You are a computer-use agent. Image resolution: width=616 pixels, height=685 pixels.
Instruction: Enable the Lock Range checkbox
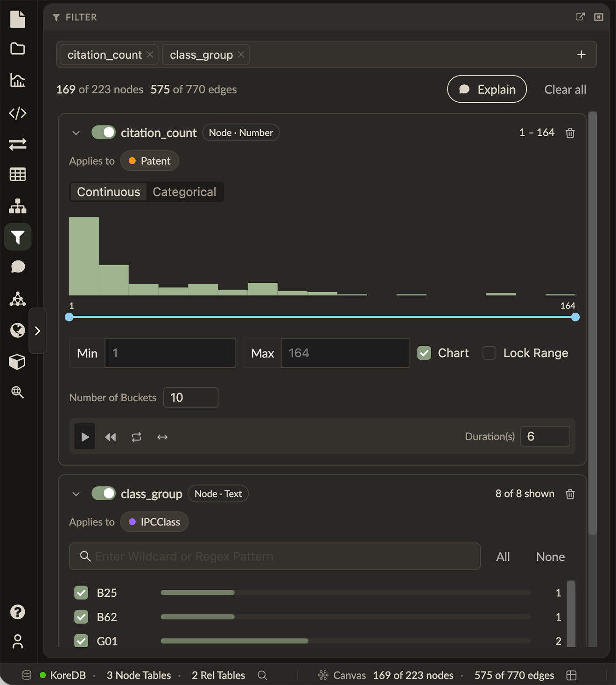489,353
